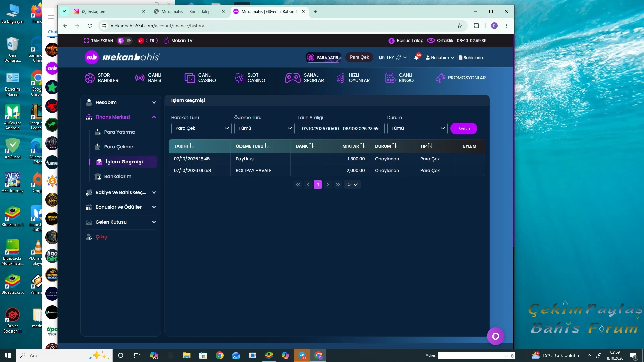644x362 pixels.
Task: Select Bankalarım menu item
Action: click(x=117, y=176)
